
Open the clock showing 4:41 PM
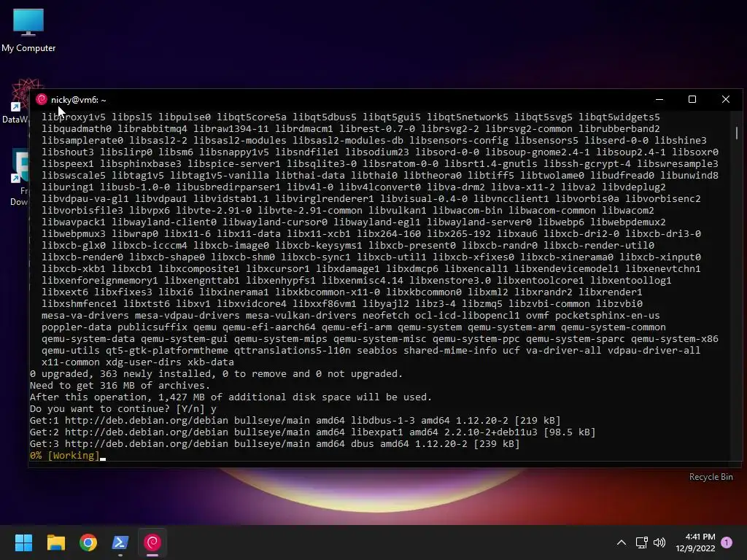(695, 542)
